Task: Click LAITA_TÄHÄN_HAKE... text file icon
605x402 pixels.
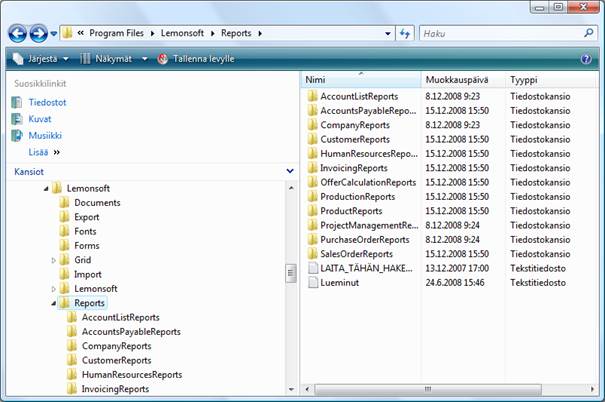Action: coord(313,268)
